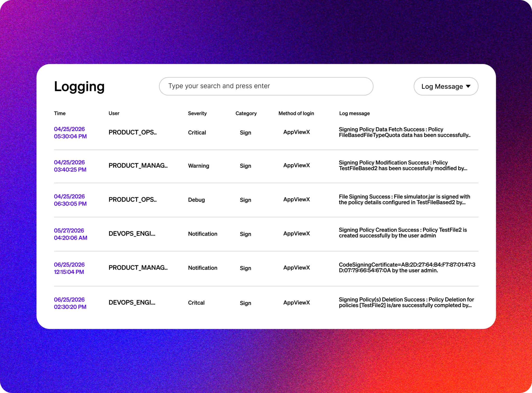This screenshot has height=393, width=532.
Task: Click the Log Message dropdown arrow icon
Action: (468, 86)
